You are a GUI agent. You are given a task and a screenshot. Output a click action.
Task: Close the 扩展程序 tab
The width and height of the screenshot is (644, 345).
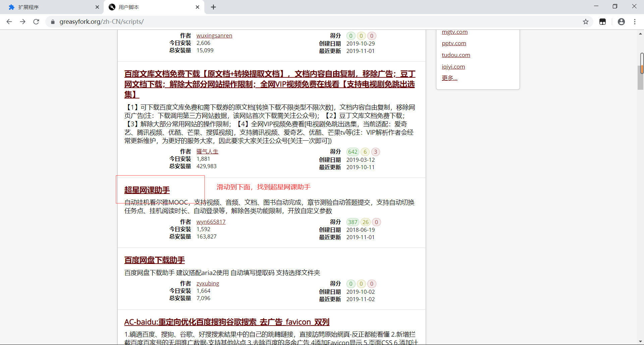97,7
